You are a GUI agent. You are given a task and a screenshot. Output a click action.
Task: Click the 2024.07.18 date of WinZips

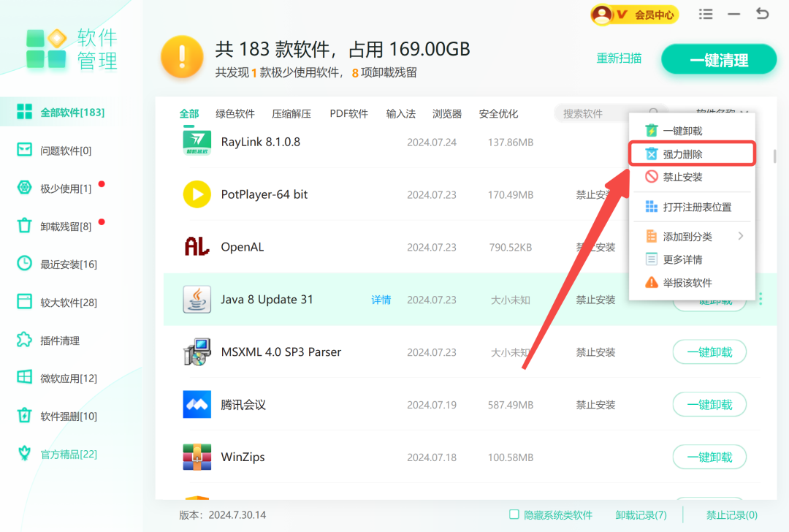[432, 457]
